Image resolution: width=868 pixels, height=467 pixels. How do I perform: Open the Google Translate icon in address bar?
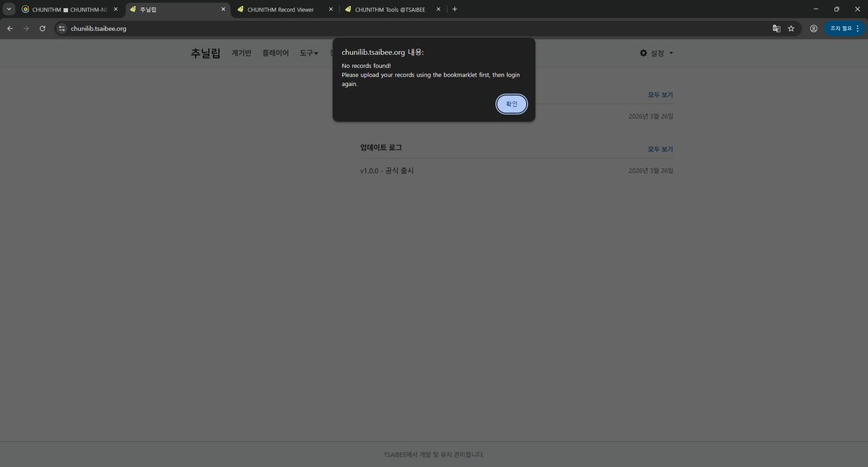pyautogui.click(x=775, y=28)
